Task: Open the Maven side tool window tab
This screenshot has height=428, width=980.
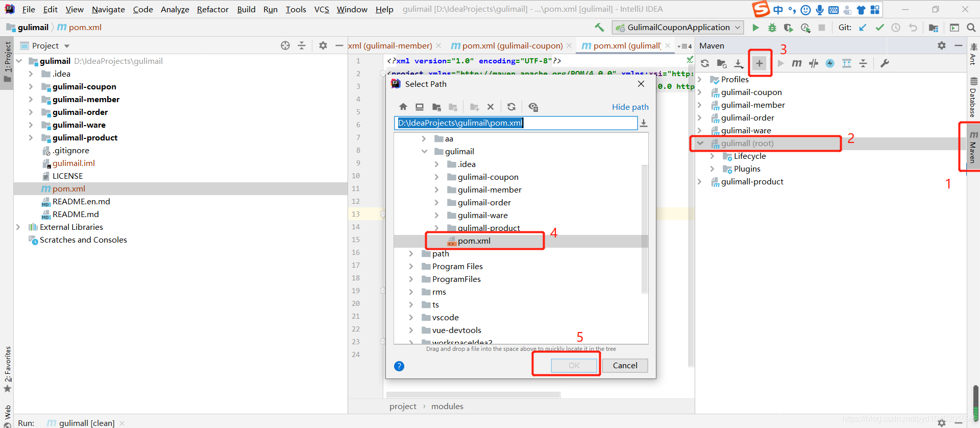Action: pos(973,147)
